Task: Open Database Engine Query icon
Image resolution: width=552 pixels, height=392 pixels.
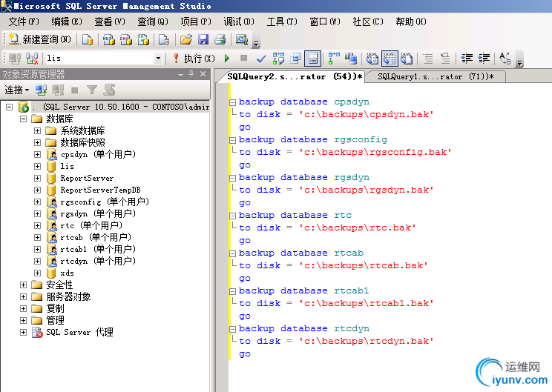Action: tap(88, 39)
